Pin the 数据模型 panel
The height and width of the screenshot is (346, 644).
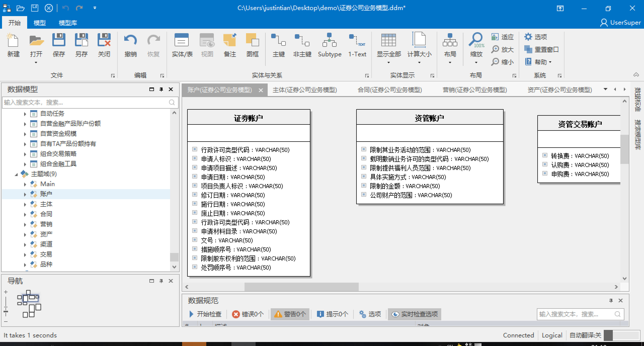click(161, 89)
